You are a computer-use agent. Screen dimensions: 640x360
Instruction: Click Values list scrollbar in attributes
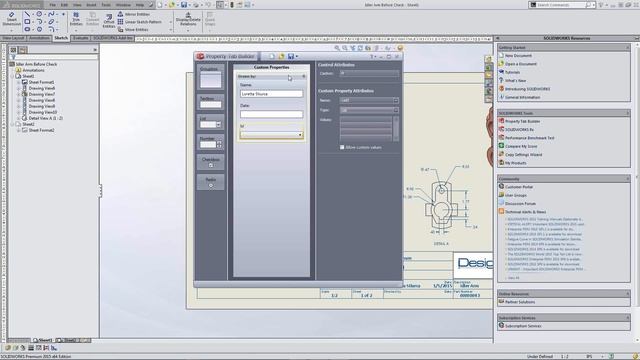click(396, 129)
